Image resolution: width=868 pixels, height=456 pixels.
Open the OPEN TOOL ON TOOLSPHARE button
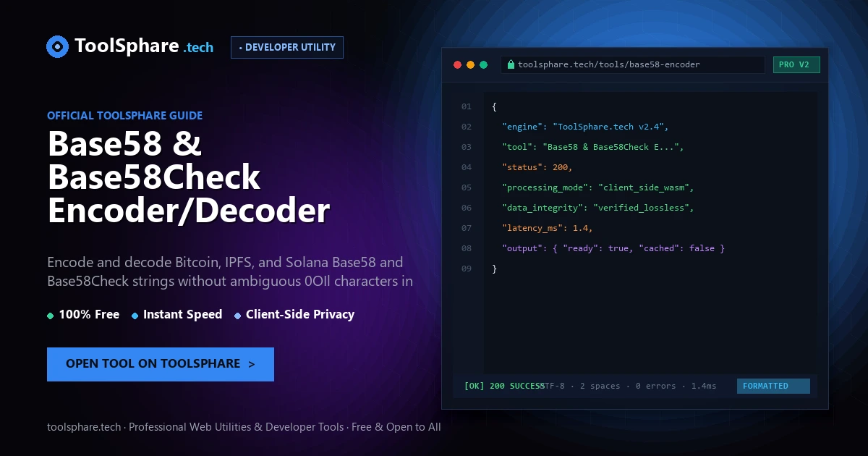[x=161, y=364]
